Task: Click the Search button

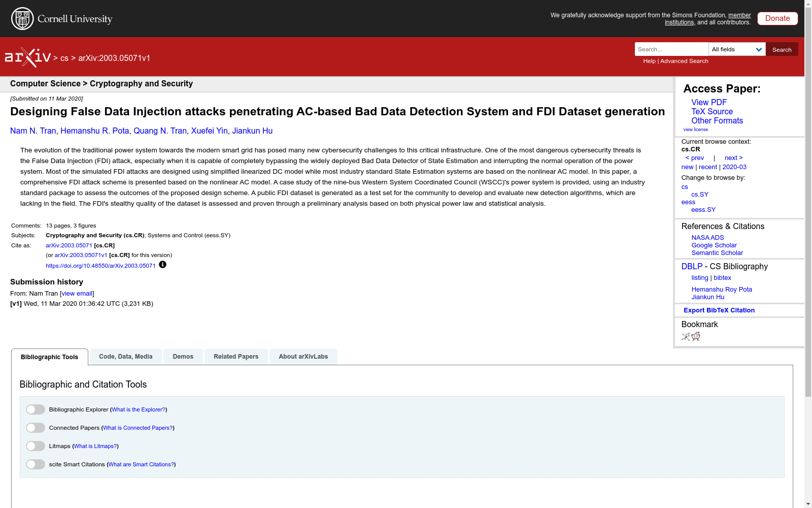Action: pyautogui.click(x=782, y=49)
